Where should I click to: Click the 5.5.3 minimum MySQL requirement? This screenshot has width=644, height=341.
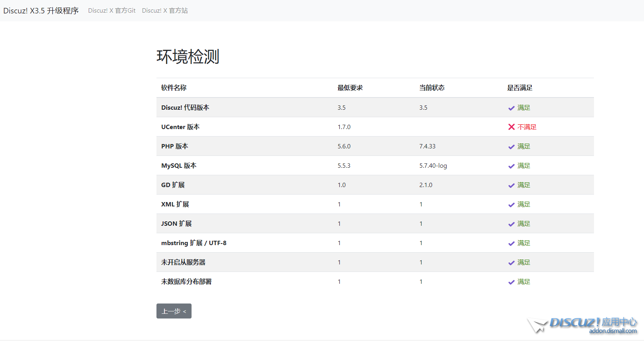pyautogui.click(x=344, y=166)
